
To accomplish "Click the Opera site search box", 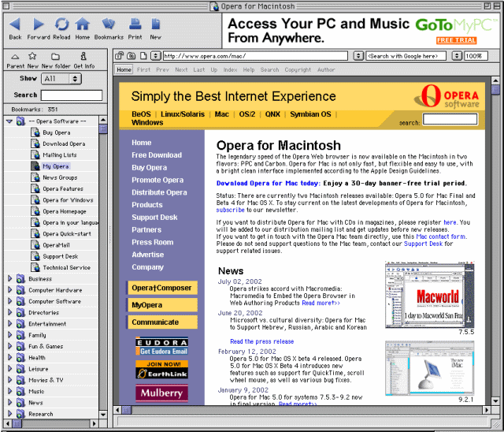I will click(450, 119).
